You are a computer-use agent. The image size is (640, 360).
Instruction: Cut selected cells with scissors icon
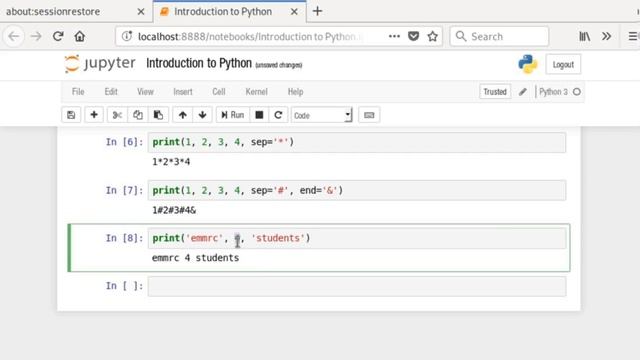coord(117,115)
